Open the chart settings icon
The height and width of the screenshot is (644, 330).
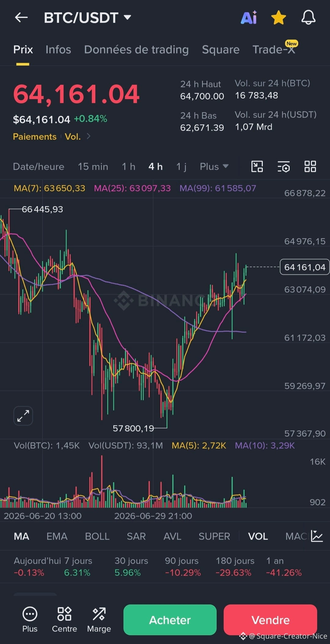284,167
